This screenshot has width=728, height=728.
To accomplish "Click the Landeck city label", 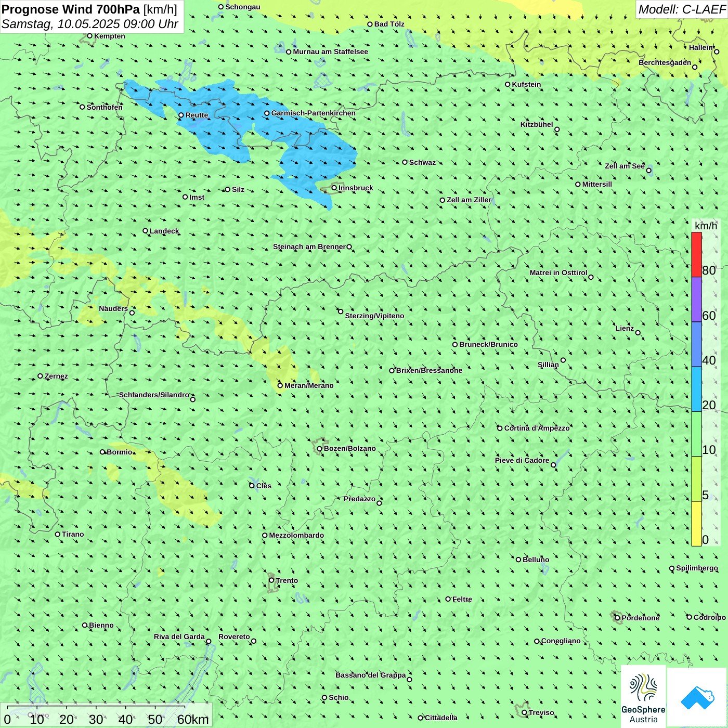I will (x=164, y=231).
